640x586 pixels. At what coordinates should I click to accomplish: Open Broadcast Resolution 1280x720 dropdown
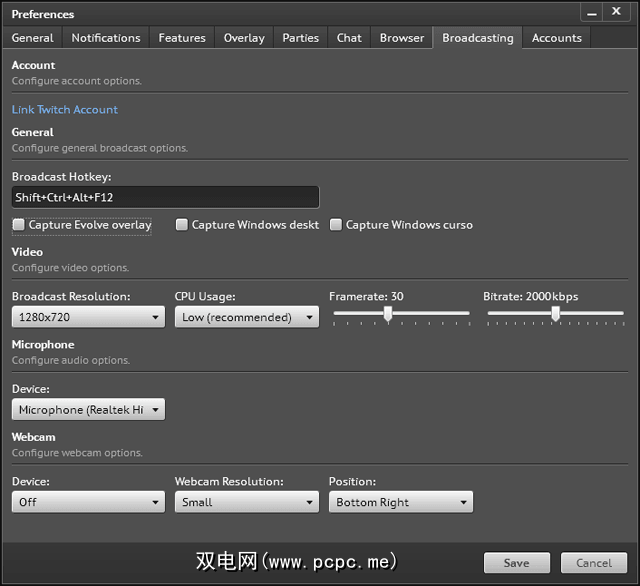pyautogui.click(x=88, y=317)
